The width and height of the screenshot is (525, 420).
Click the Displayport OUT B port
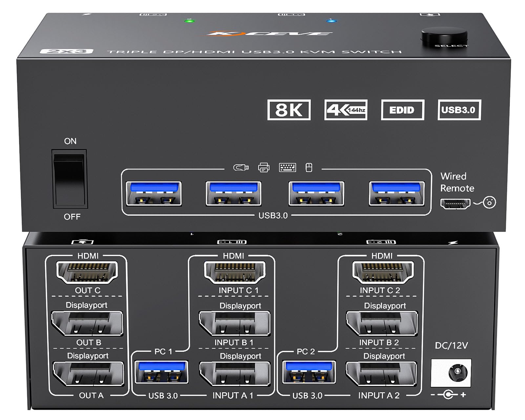click(87, 324)
